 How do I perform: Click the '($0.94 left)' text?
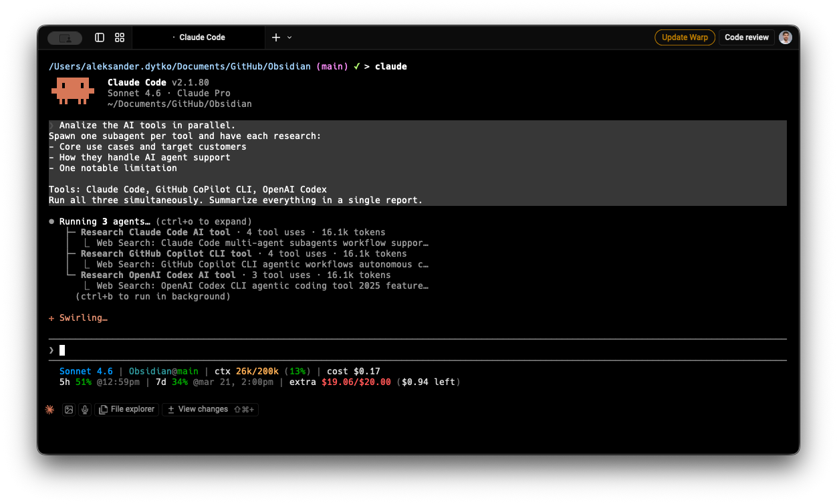pyautogui.click(x=429, y=382)
